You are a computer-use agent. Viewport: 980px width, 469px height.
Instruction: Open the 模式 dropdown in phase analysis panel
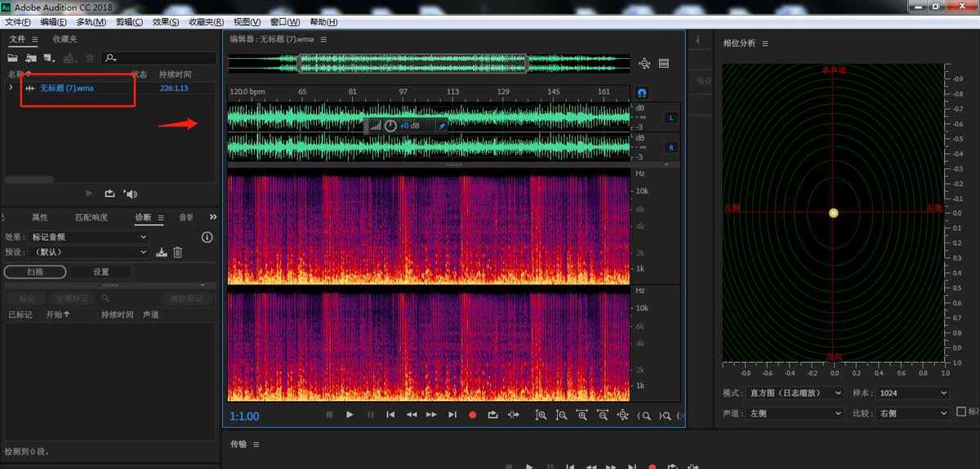tap(794, 393)
